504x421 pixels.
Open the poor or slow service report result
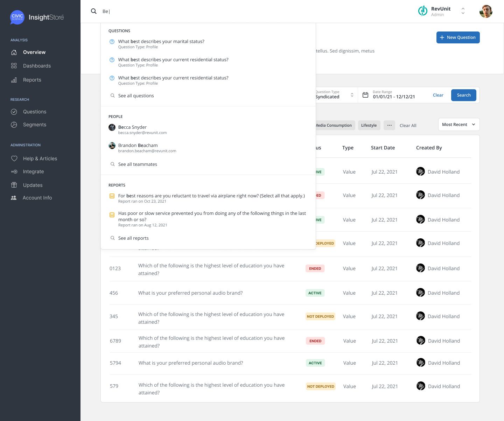coord(208,219)
